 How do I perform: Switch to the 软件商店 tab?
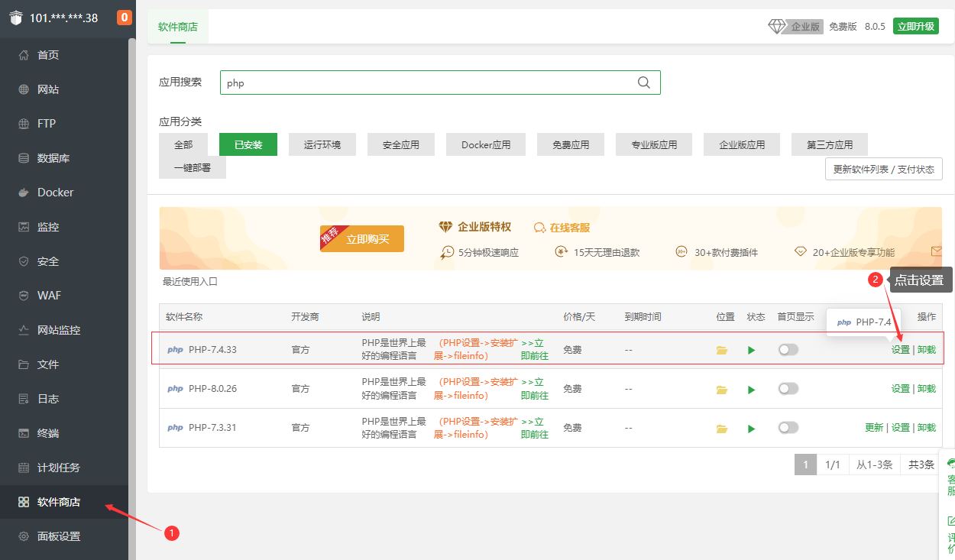[x=178, y=25]
